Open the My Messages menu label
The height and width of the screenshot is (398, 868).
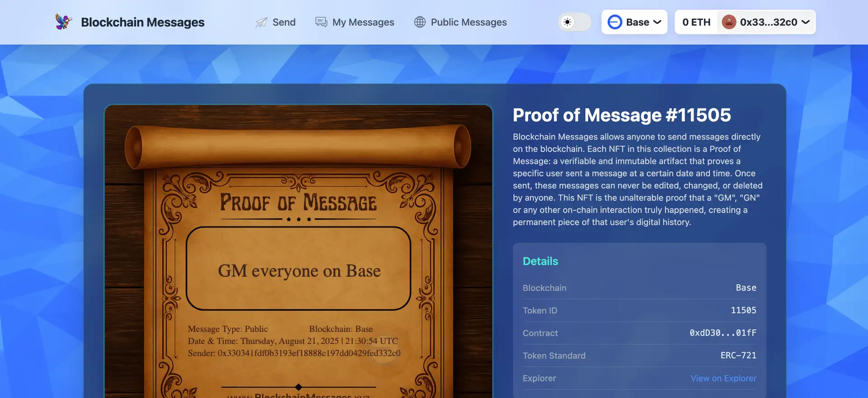363,22
